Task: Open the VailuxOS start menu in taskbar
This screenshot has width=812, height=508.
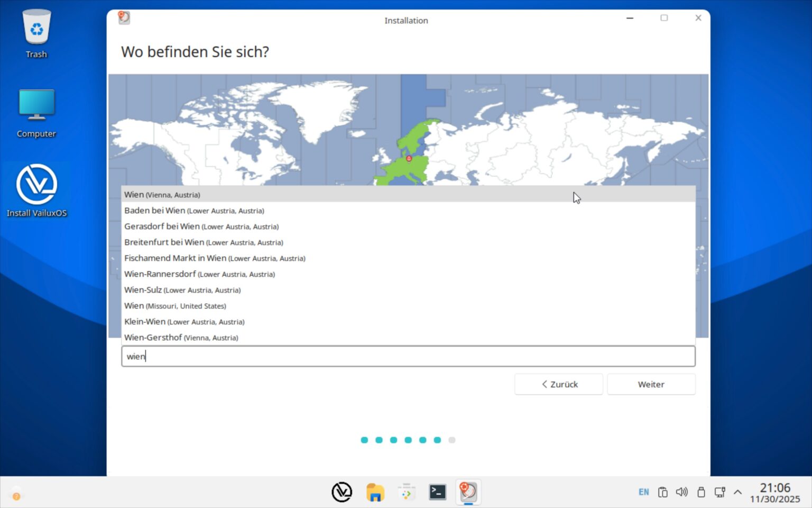Action: [342, 492]
